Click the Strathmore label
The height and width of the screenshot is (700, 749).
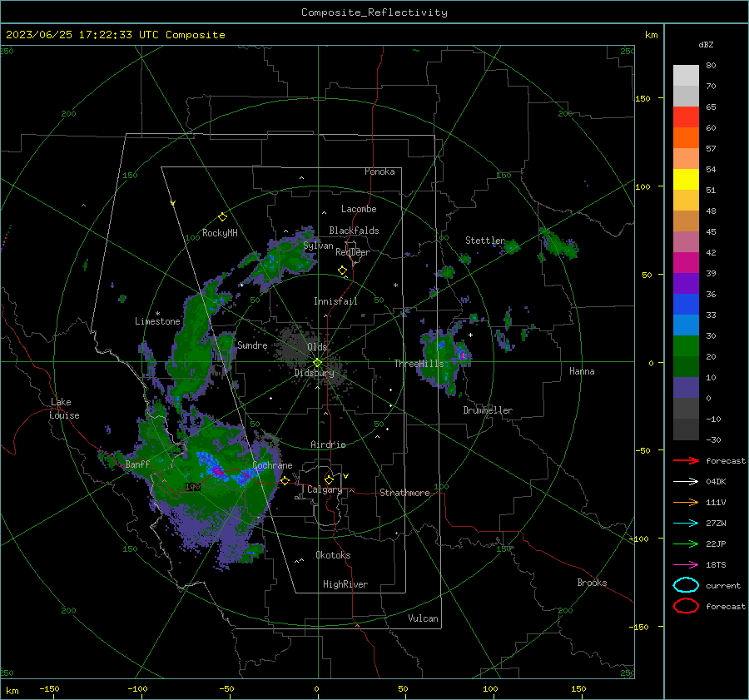point(404,493)
